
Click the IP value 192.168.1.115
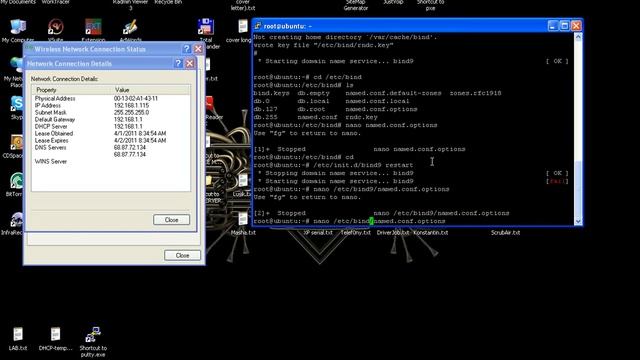(131, 105)
